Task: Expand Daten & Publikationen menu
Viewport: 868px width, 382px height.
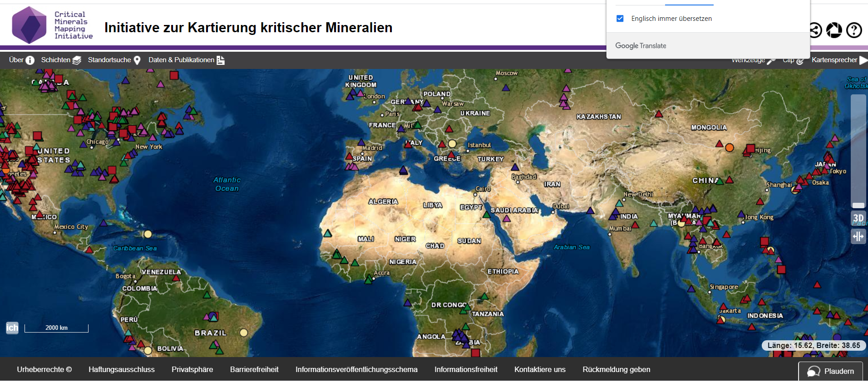Action: pos(186,60)
